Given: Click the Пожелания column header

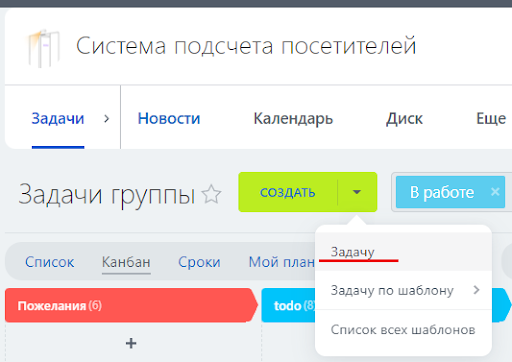Looking at the screenshot, I should click(131, 305).
